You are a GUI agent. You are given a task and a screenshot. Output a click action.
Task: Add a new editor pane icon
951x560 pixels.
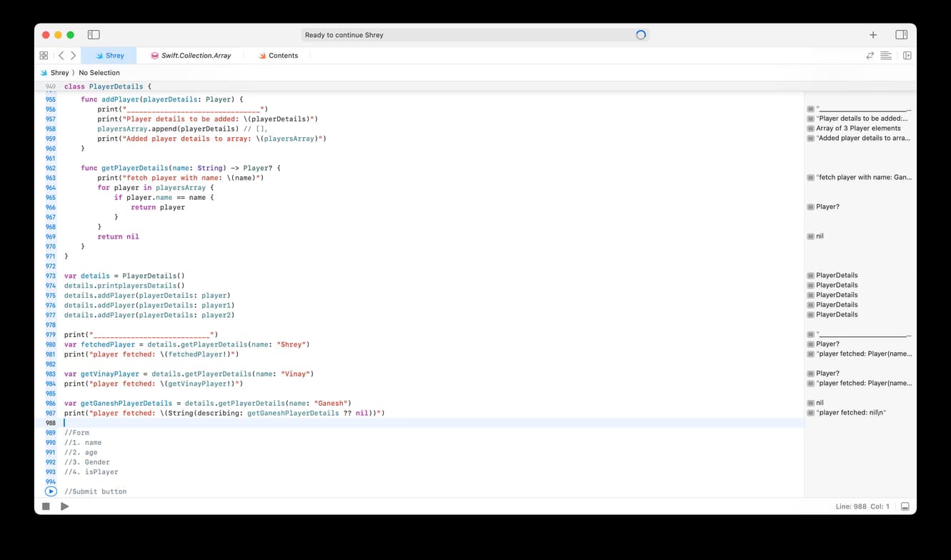click(x=907, y=55)
